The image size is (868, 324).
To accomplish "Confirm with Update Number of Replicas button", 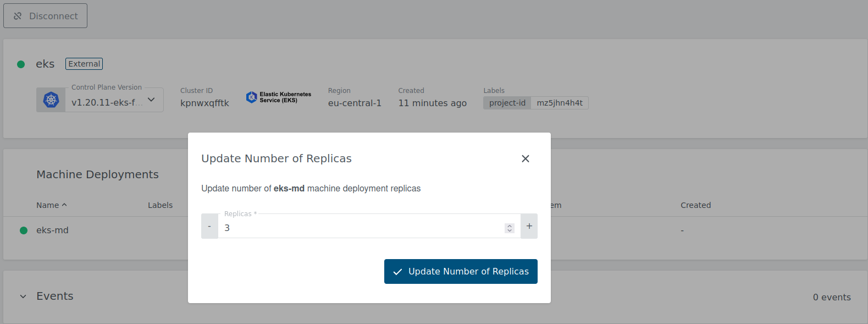I will (x=460, y=271).
